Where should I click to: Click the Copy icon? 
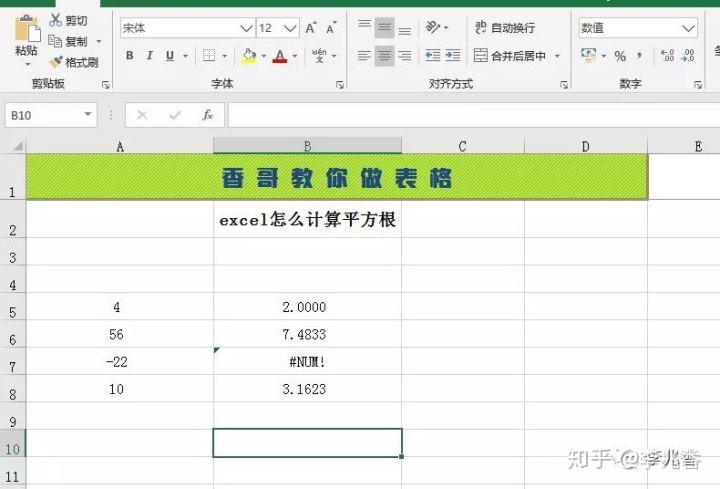[55, 41]
